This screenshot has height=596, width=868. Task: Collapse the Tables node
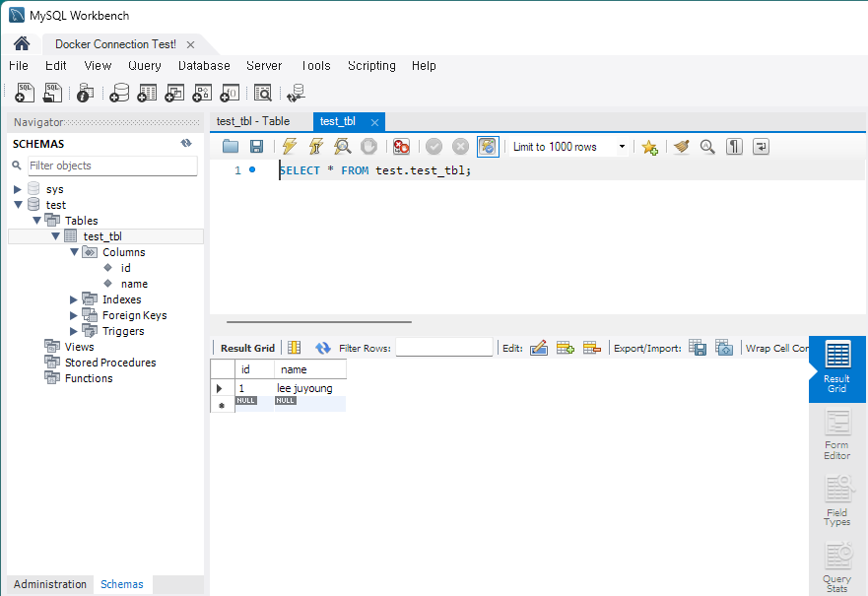point(36,221)
